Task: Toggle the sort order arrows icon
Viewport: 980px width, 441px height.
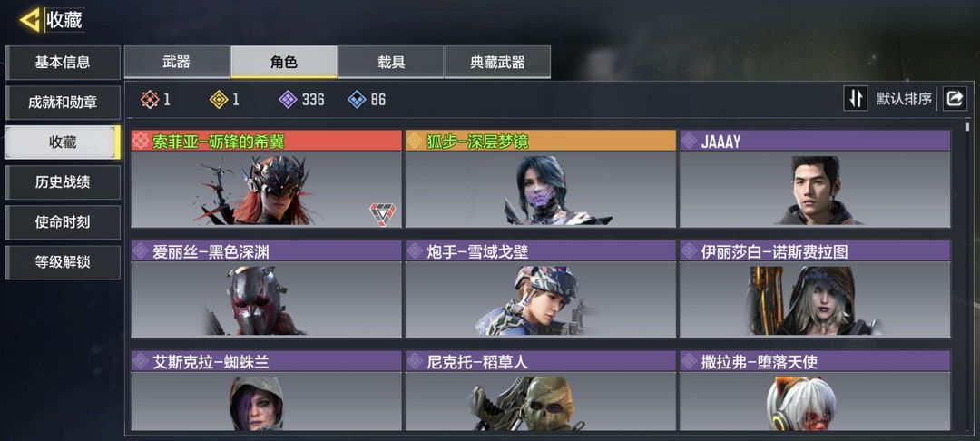Action: pyautogui.click(x=856, y=99)
